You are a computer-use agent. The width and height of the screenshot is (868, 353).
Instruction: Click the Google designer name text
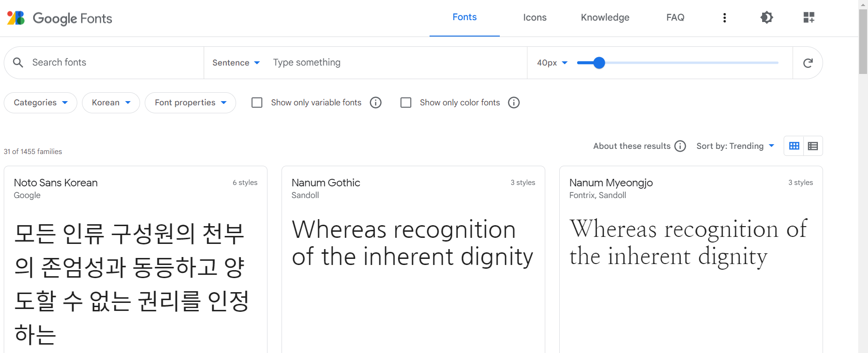27,195
